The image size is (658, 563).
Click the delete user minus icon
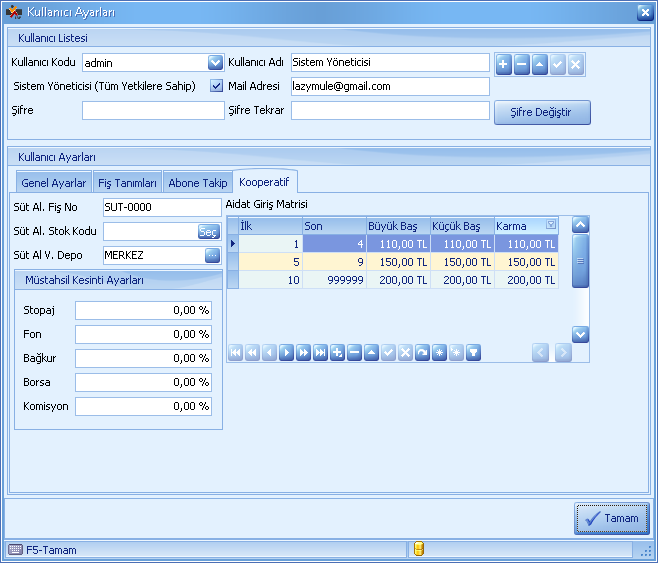(x=521, y=63)
